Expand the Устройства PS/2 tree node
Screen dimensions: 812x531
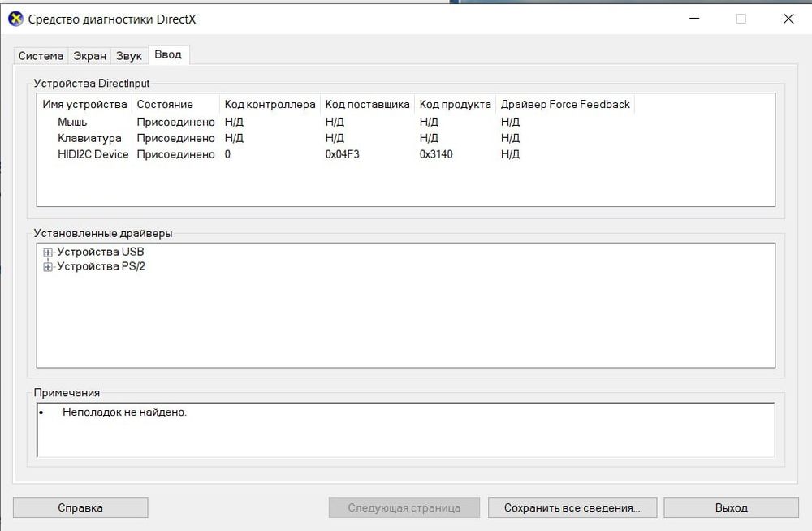(48, 267)
